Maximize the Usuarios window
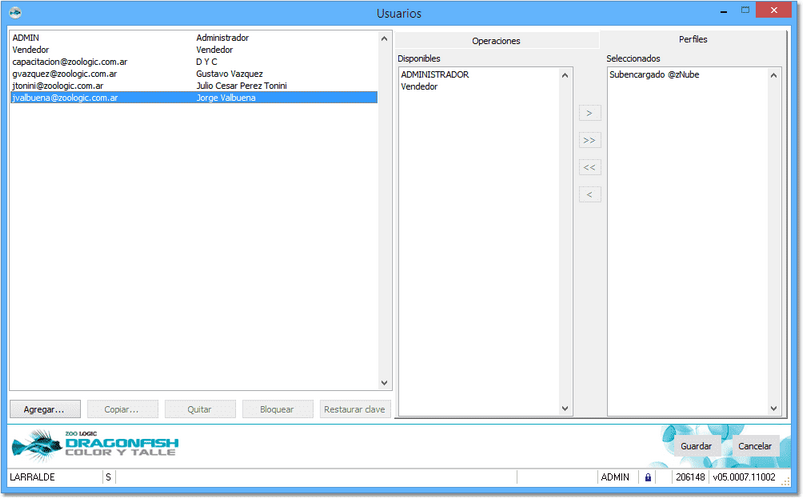Screen dimensions: 803x499 [x=745, y=10]
